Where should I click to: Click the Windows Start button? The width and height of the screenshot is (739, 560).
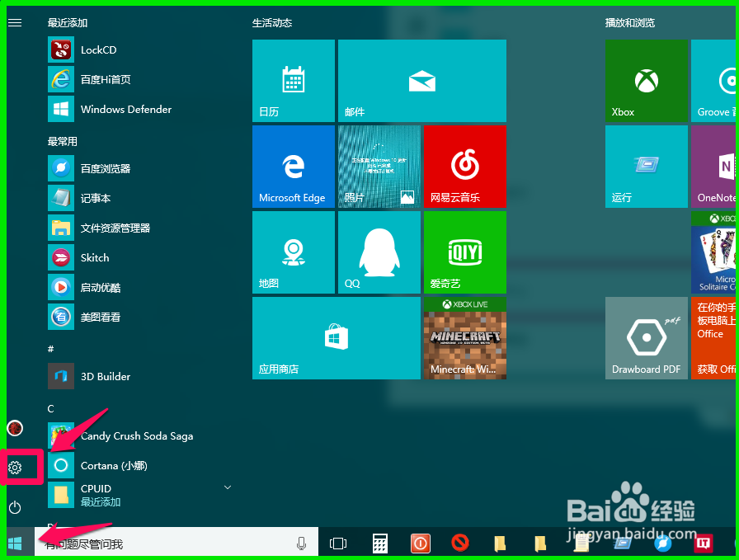click(15, 544)
